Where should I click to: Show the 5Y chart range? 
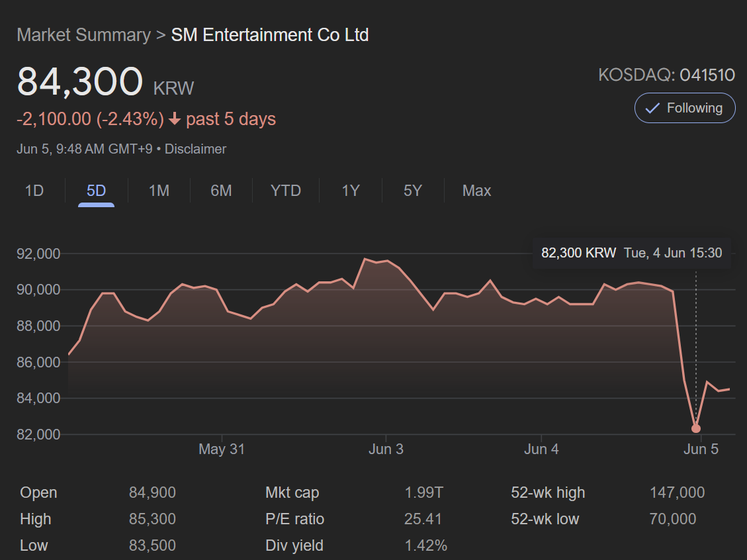point(412,191)
